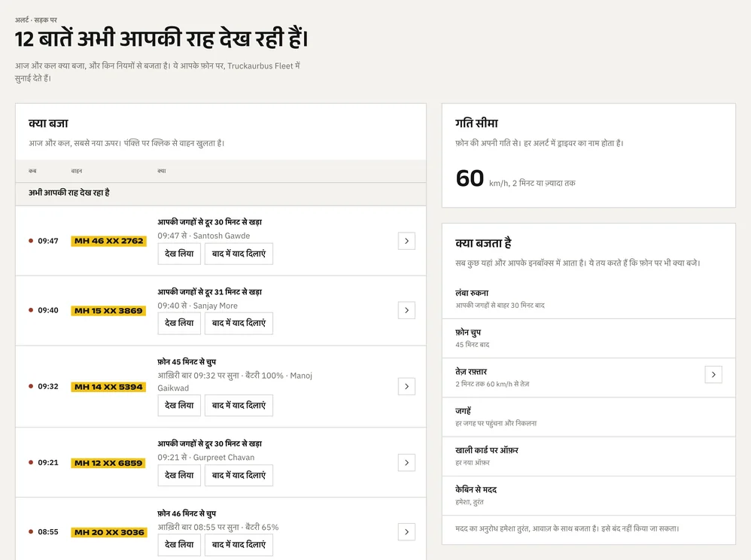The image size is (751, 560).
Task: Open the जगहें rule row
Action: pyautogui.click(x=588, y=417)
